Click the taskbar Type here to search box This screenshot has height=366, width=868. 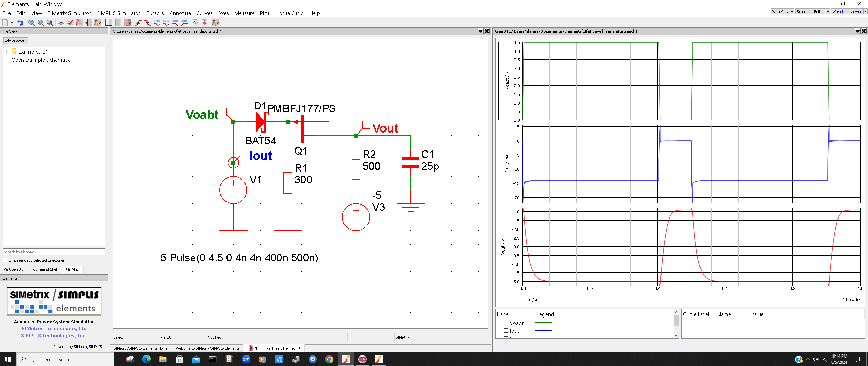(x=65, y=359)
